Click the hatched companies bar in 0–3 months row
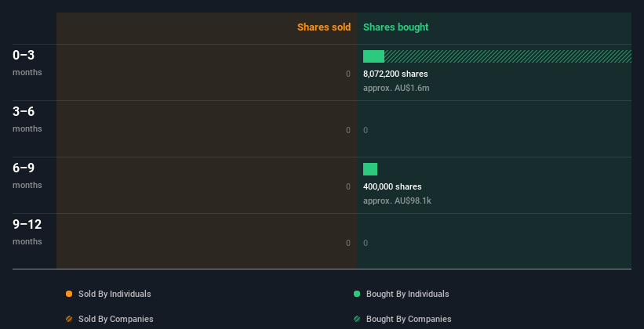 click(508, 56)
